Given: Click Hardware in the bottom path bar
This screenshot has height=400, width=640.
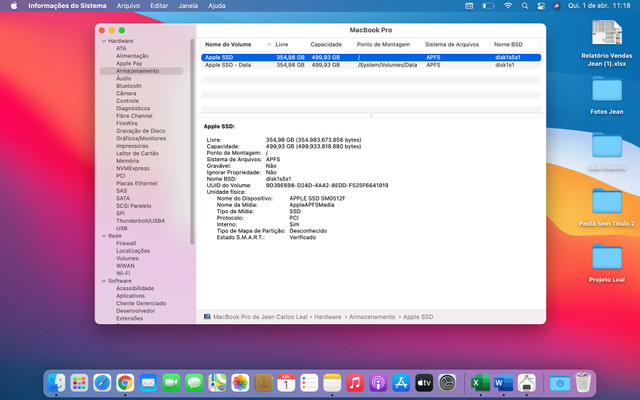Looking at the screenshot, I should (x=327, y=317).
